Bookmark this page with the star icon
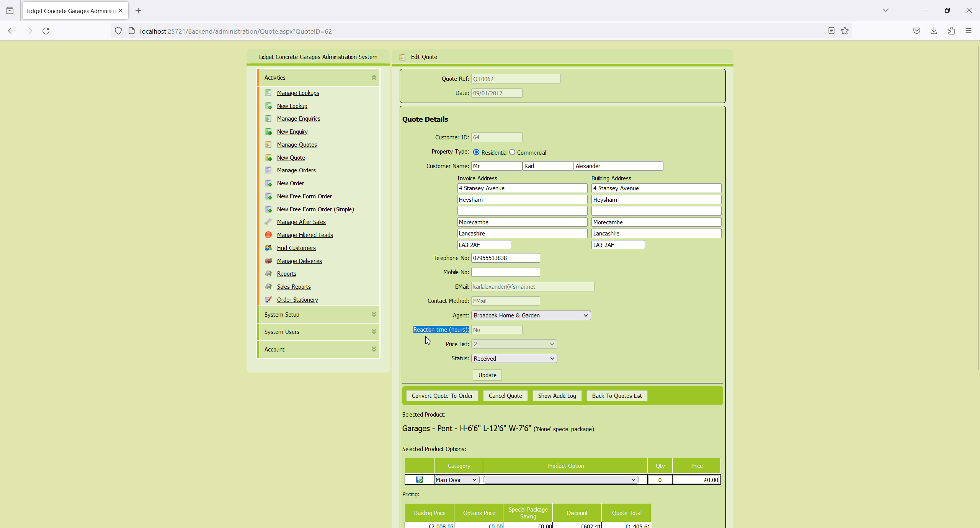 click(845, 31)
